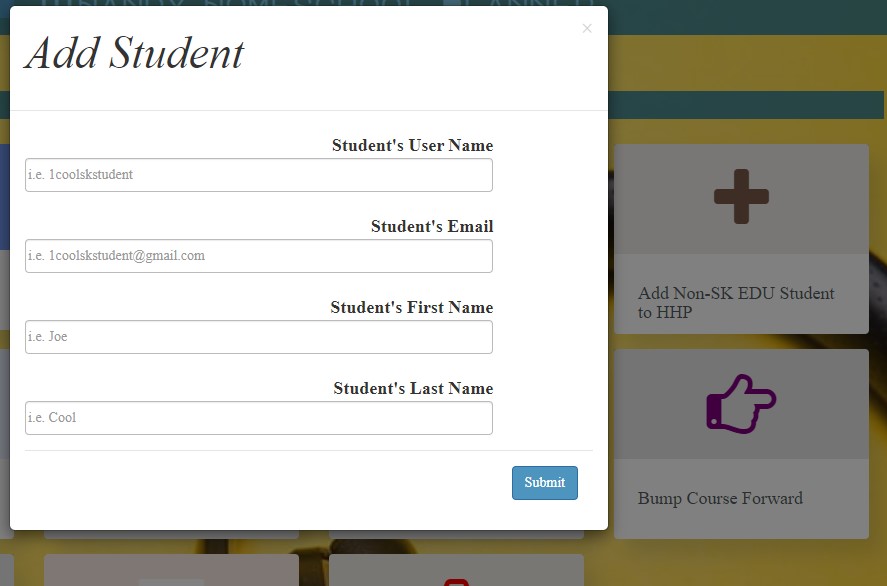Viewport: 887px width, 586px height.
Task: Choose the Bump Course Forward label
Action: 720,498
